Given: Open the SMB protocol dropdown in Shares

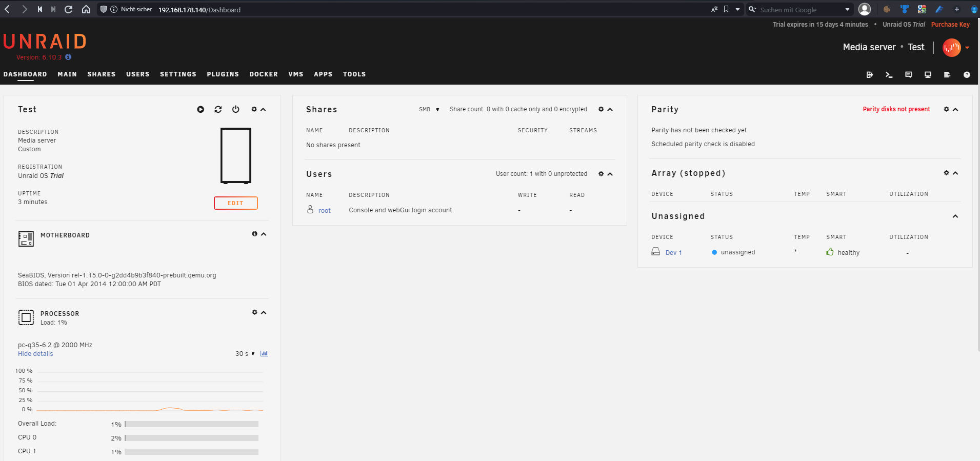Looking at the screenshot, I should click(429, 109).
